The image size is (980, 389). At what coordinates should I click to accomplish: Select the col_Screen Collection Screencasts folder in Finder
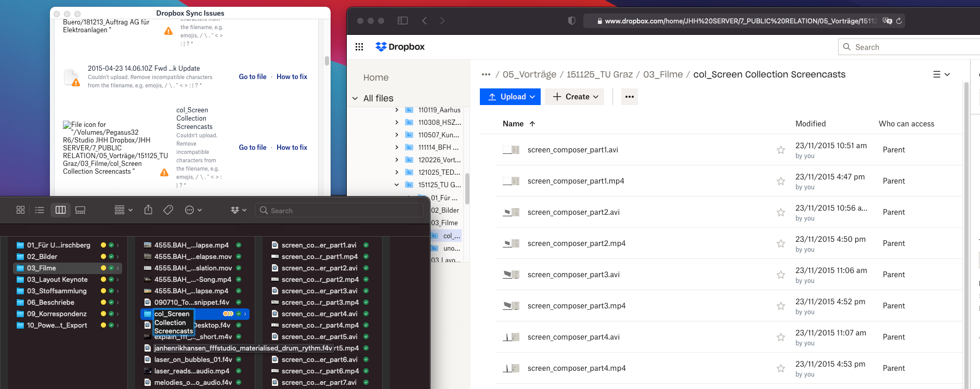(195, 314)
